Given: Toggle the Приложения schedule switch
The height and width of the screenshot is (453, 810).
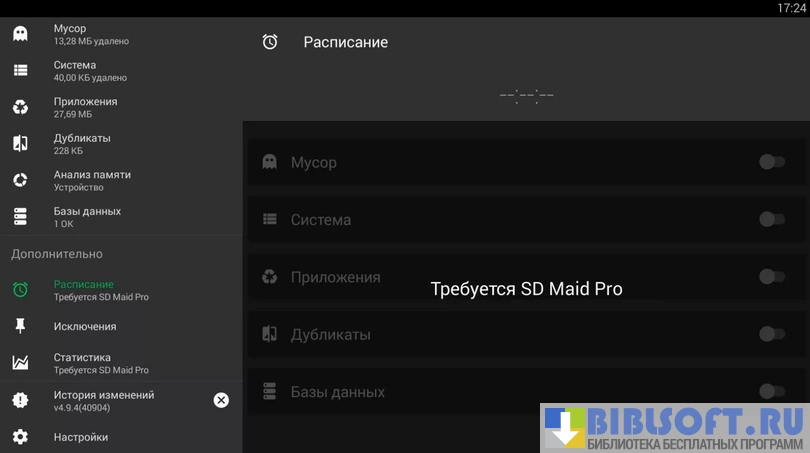Looking at the screenshot, I should click(x=771, y=277).
